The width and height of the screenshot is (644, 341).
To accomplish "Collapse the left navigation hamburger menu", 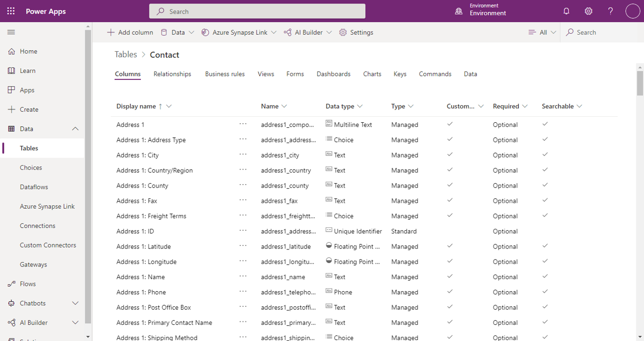I will (x=11, y=32).
